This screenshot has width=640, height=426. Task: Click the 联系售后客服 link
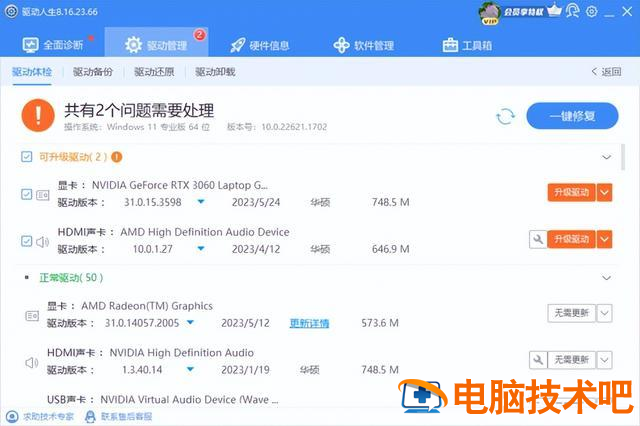pos(119,417)
